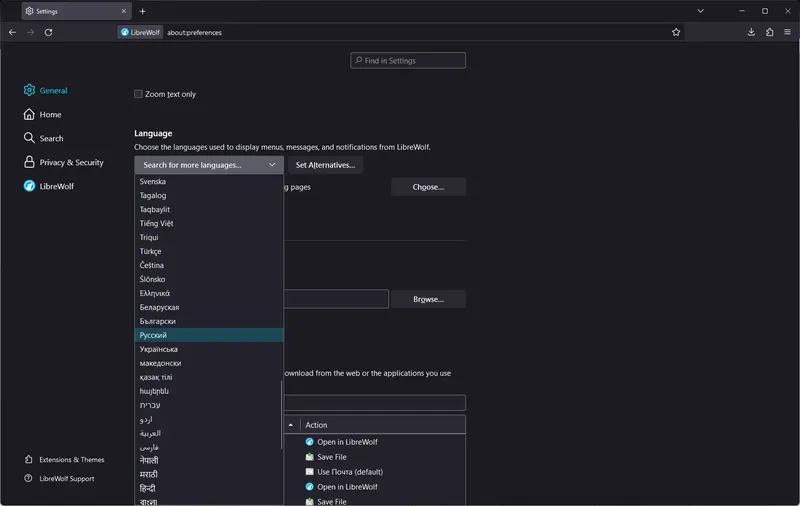Click the content type column sort arrow
Screen dimensions: 800x506
[x=291, y=425]
